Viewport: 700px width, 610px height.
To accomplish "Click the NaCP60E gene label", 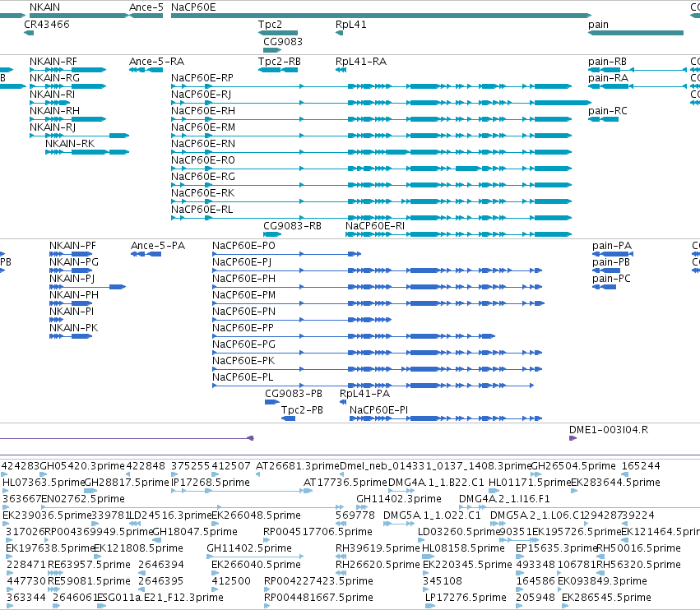I will (193, 7).
